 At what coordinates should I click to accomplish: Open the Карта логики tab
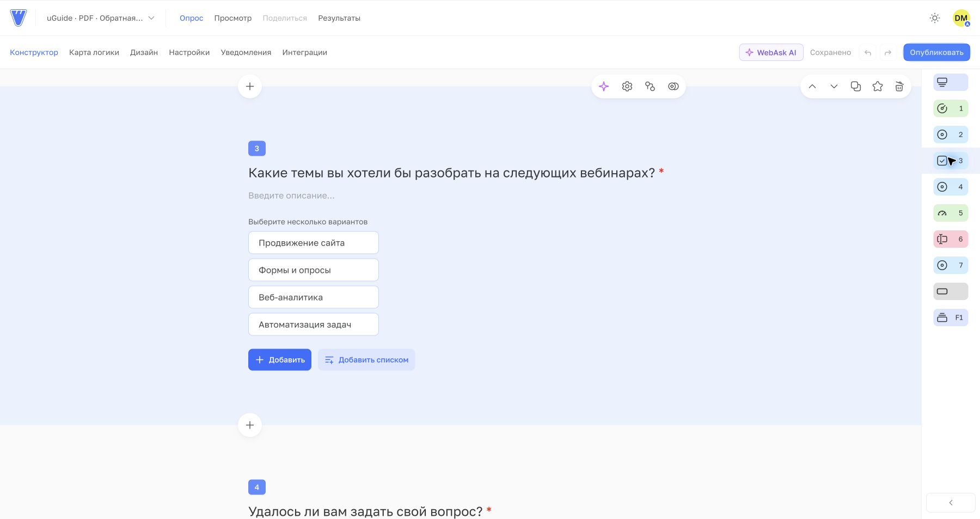[94, 52]
